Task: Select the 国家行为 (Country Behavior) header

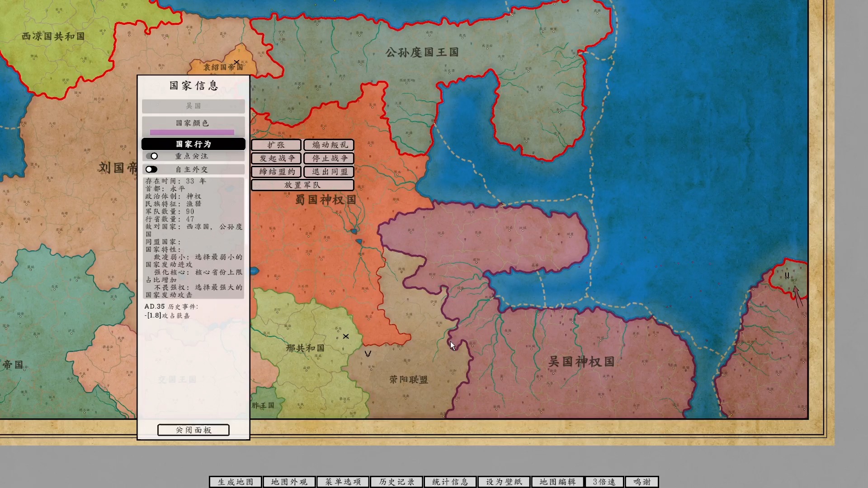Action: point(193,144)
